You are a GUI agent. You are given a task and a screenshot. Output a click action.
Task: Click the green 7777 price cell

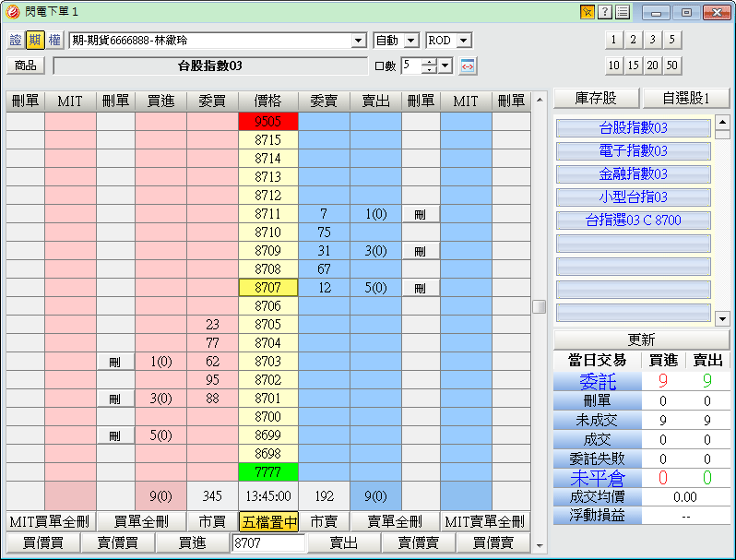(267, 472)
